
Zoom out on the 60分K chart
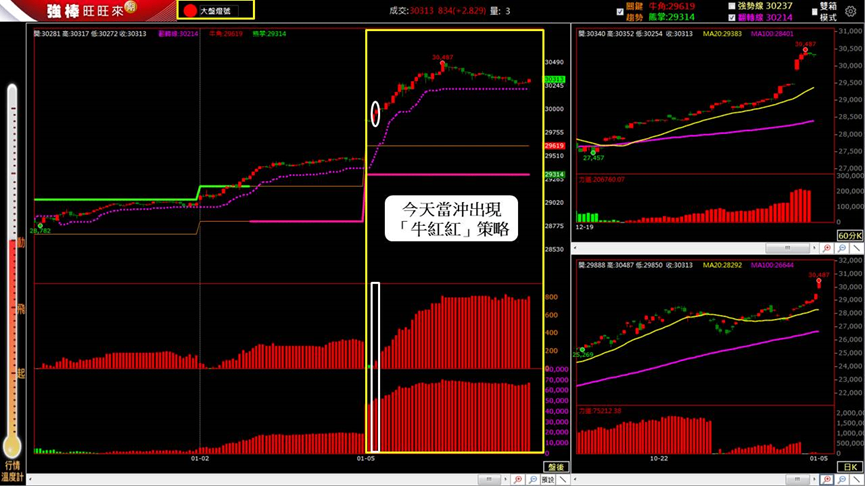842,248
